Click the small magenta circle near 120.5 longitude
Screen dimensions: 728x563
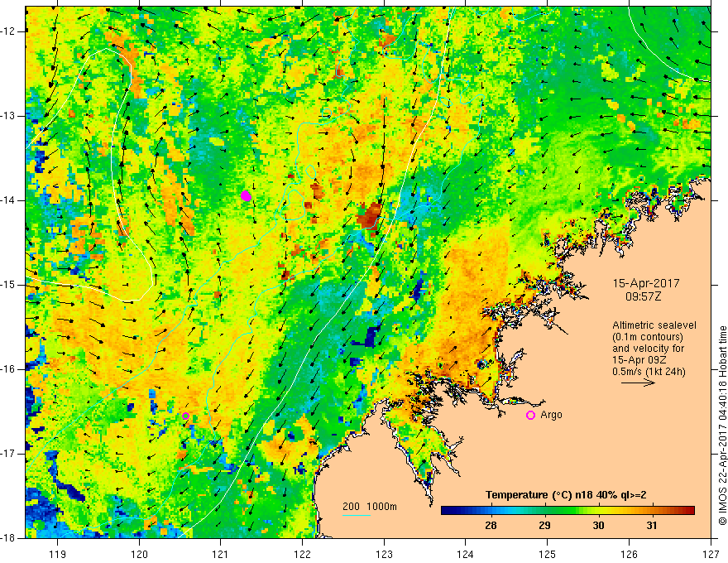pyautogui.click(x=185, y=416)
